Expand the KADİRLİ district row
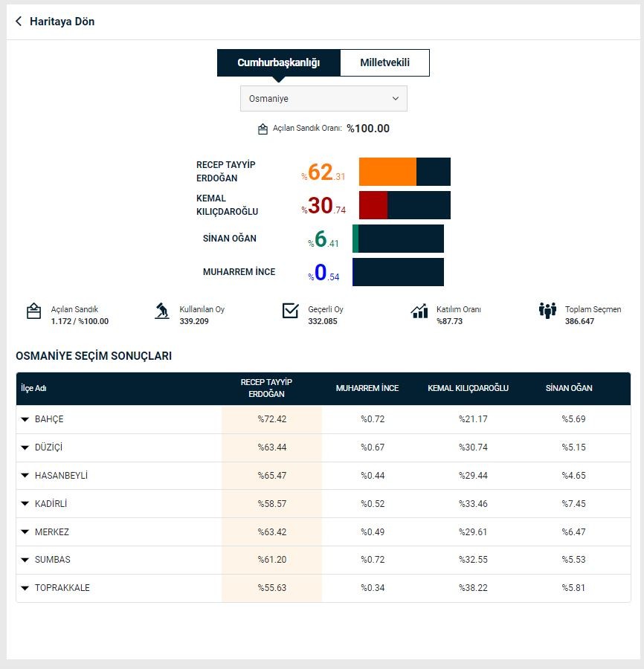The width and height of the screenshot is (644, 669). (25, 504)
